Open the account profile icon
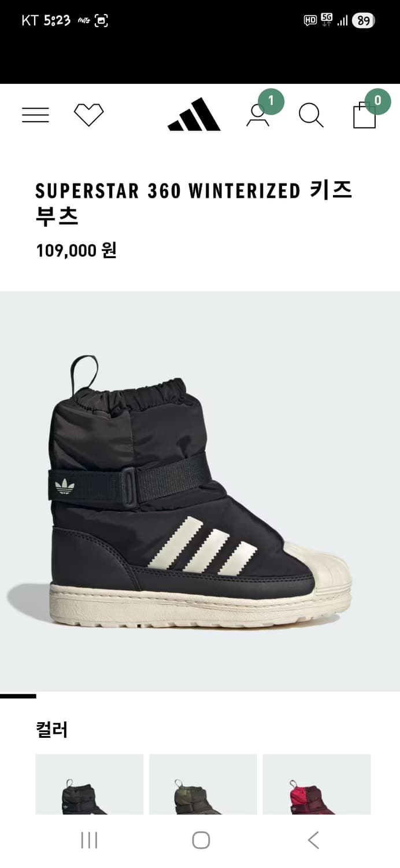This screenshot has height=868, width=400. 257,116
